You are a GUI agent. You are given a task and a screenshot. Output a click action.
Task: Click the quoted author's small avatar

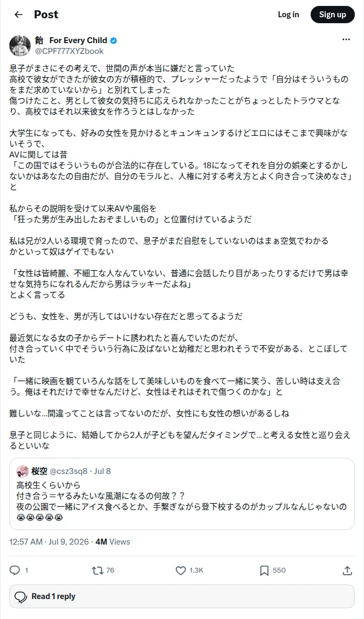(x=23, y=471)
